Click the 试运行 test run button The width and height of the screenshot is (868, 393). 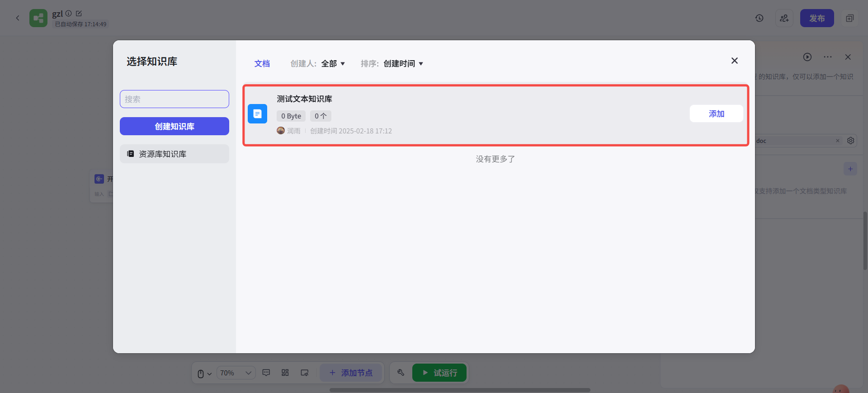(439, 373)
